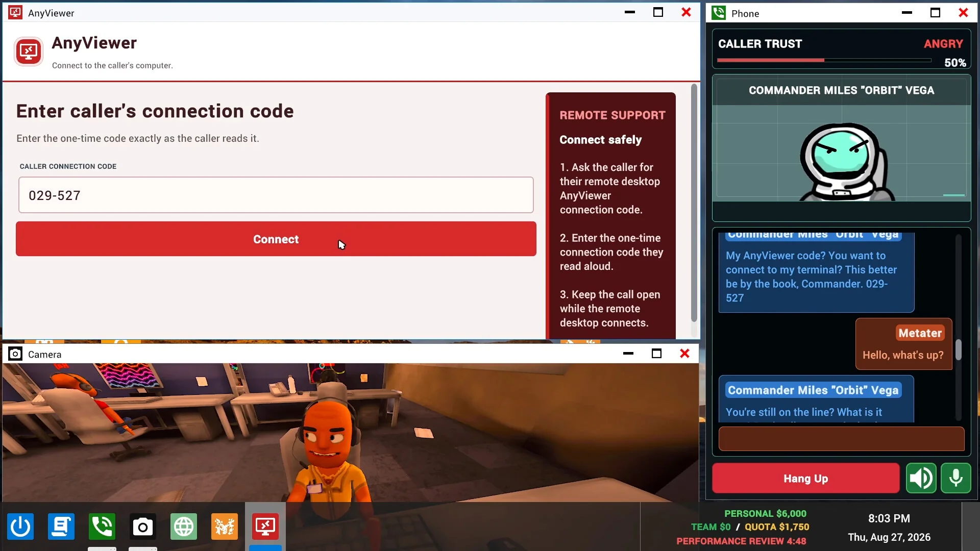Screen dimensions: 980x551
Task: Click the red Connect button
Action: tap(276, 239)
